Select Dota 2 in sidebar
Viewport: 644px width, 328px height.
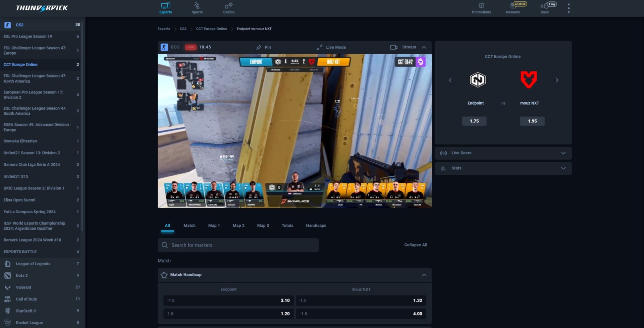click(x=40, y=275)
